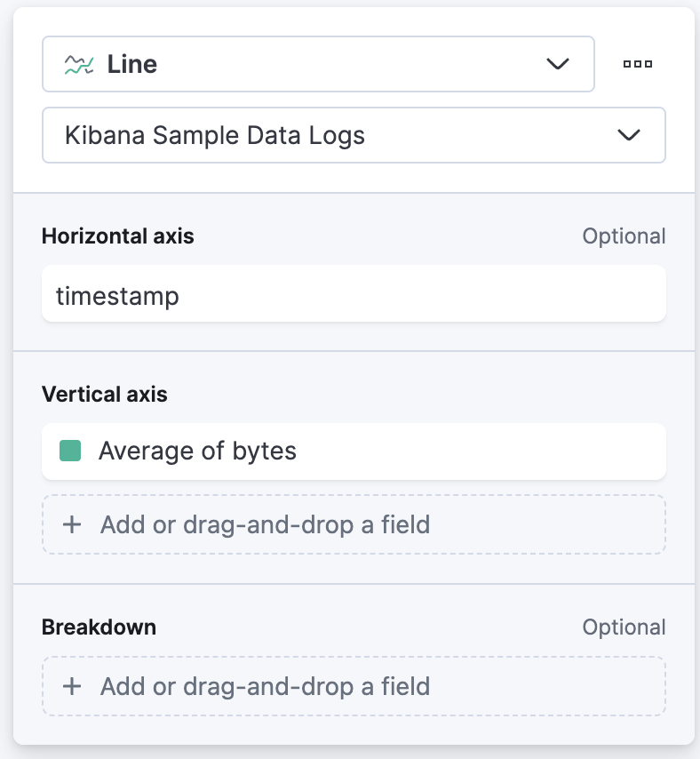Click the plus icon under Vertical axis
The width and height of the screenshot is (700, 759).
[x=72, y=524]
